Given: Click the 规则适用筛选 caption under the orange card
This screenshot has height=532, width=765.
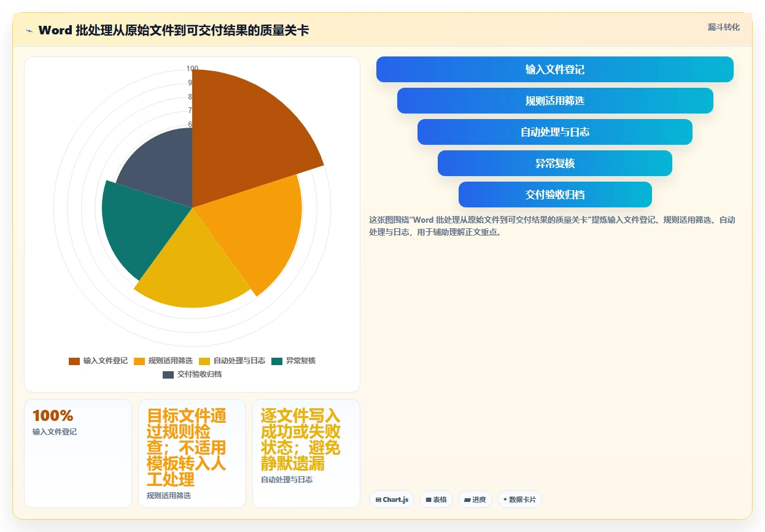Looking at the screenshot, I should click(169, 495).
